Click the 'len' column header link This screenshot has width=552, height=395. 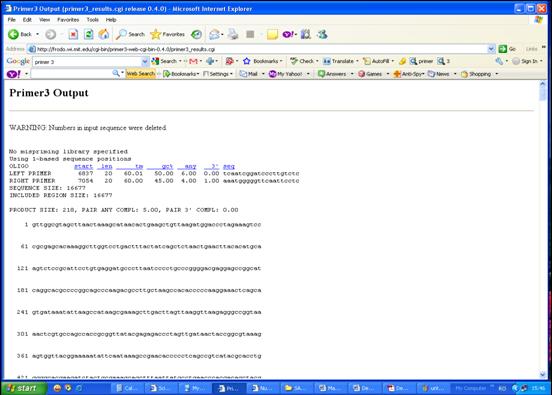click(105, 166)
